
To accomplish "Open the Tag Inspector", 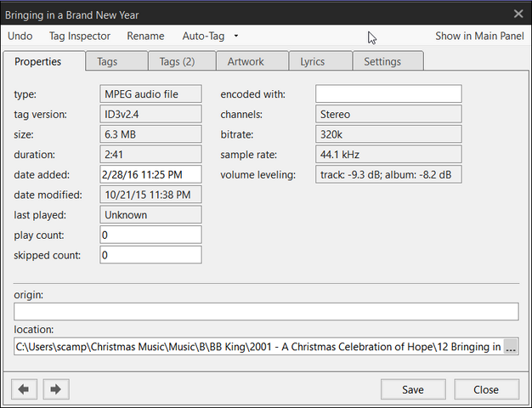I will (x=80, y=36).
